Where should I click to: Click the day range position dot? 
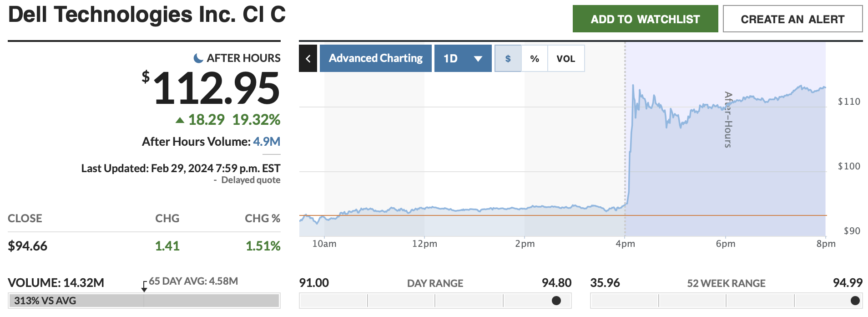[556, 301]
